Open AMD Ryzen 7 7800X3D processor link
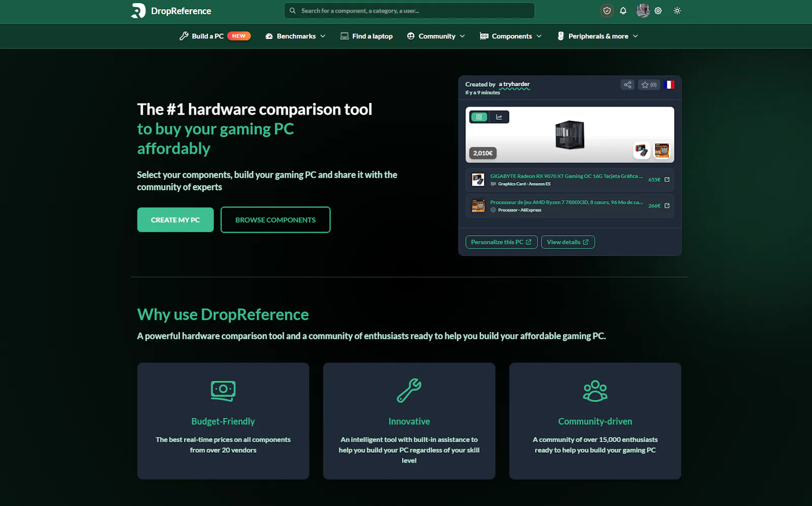This screenshot has height=506, width=812. coord(566,202)
